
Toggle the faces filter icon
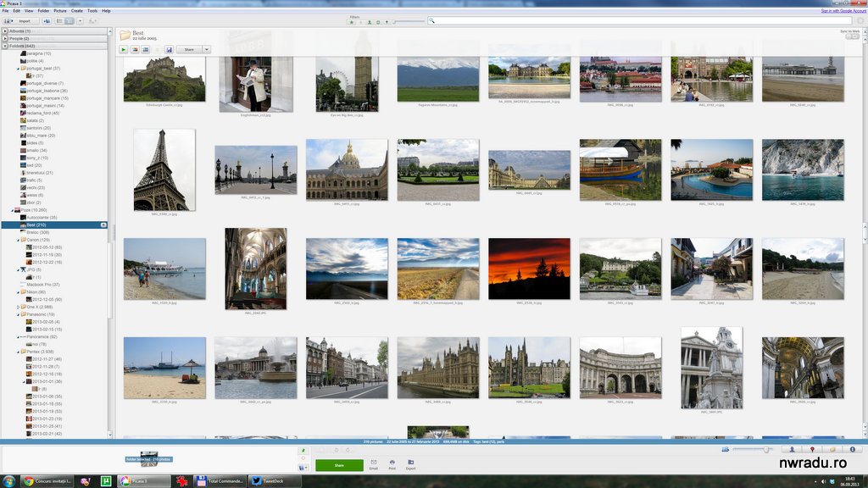tap(370, 22)
